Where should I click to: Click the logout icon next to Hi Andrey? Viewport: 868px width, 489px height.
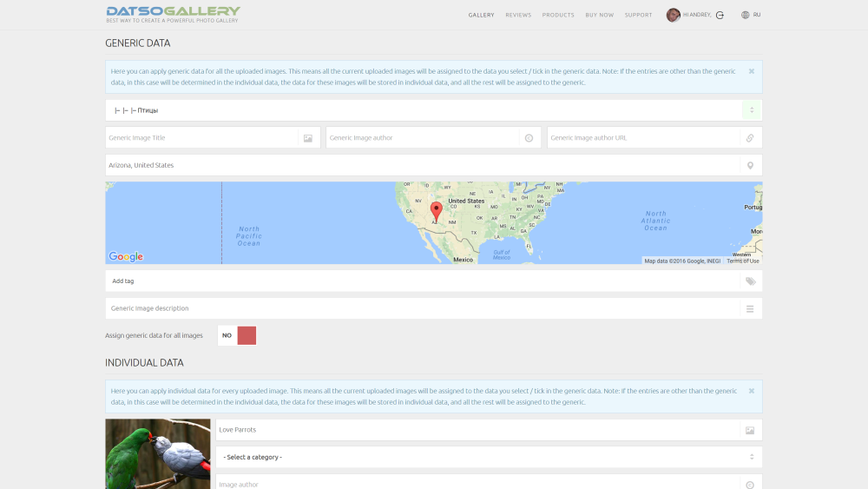pos(720,15)
